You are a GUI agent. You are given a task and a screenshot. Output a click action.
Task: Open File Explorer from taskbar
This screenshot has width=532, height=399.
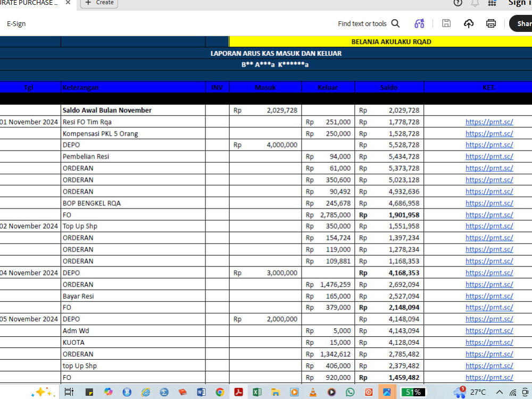pyautogui.click(x=275, y=392)
